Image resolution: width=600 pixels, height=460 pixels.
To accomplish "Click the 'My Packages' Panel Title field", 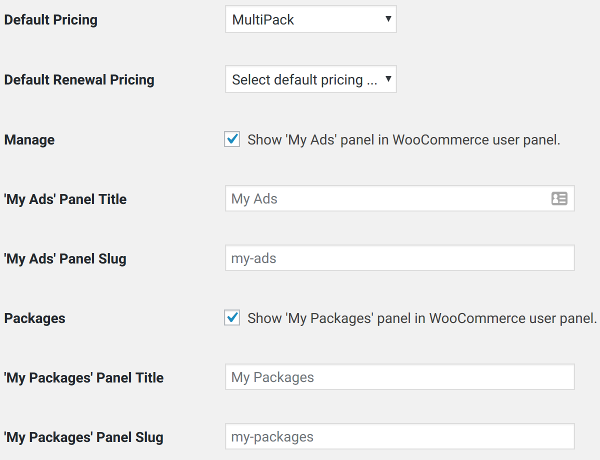I will click(399, 377).
